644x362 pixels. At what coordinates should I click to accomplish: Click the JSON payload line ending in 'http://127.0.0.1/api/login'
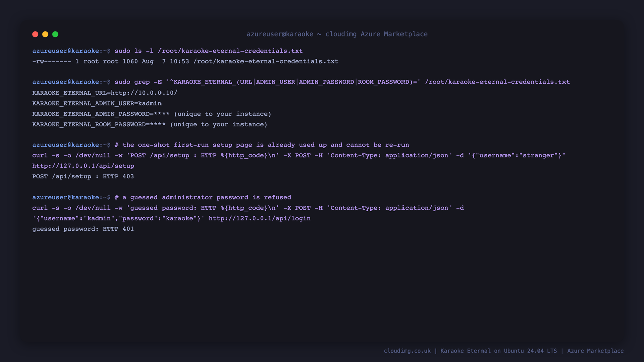point(172,218)
